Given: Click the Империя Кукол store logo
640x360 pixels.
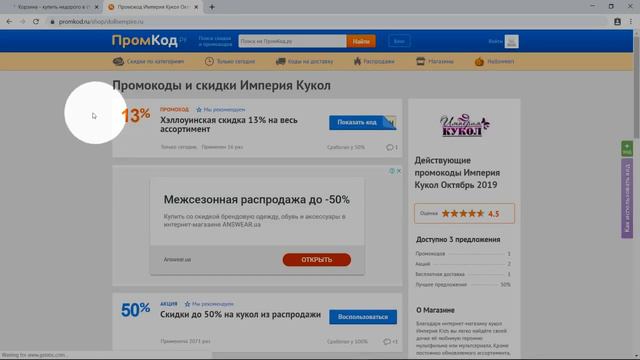Looking at the screenshot, I should point(464,125).
